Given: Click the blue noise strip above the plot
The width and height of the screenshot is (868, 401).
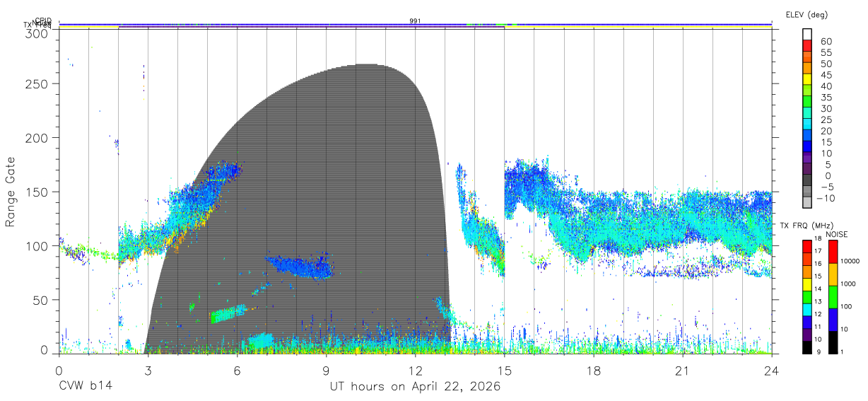Looking at the screenshot, I should click(x=415, y=24).
